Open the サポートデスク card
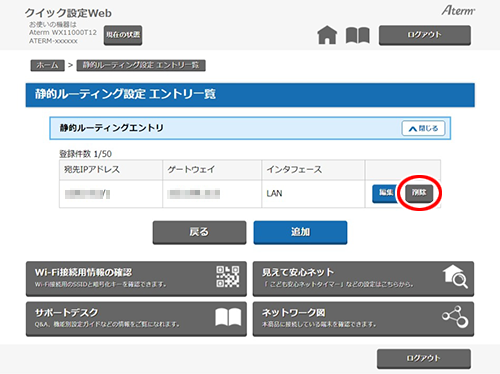This screenshot has height=374, width=500. click(x=136, y=319)
